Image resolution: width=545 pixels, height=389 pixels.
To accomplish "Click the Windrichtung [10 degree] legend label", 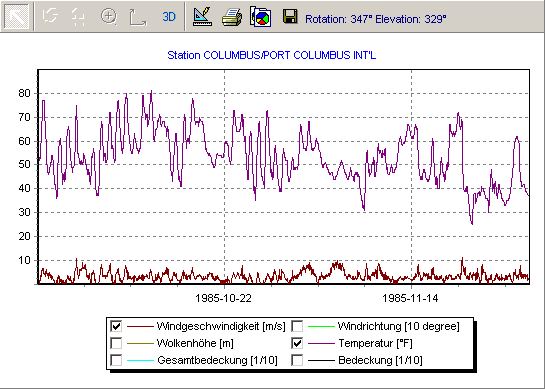I will click(x=399, y=326).
